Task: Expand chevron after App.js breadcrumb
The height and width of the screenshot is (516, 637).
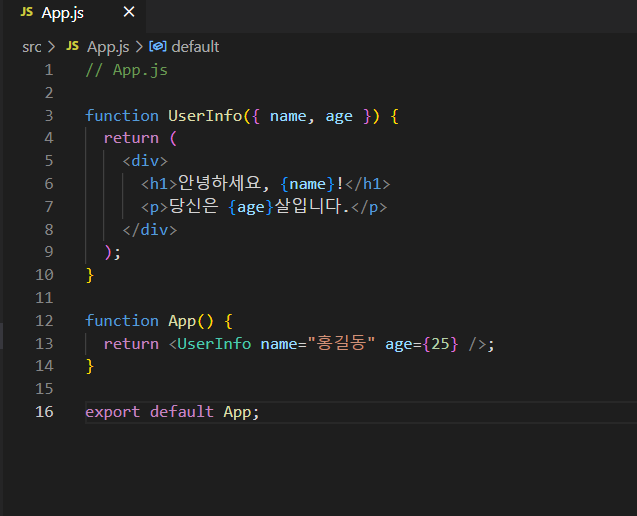Action: coord(139,47)
